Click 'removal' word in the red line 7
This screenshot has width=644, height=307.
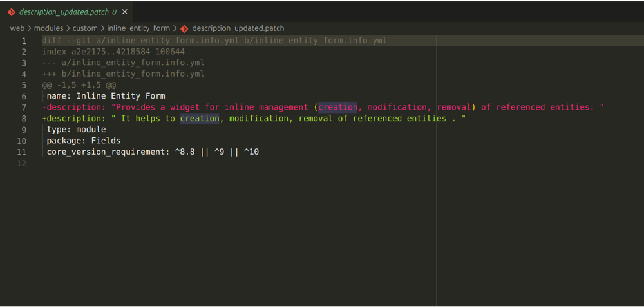click(454, 108)
